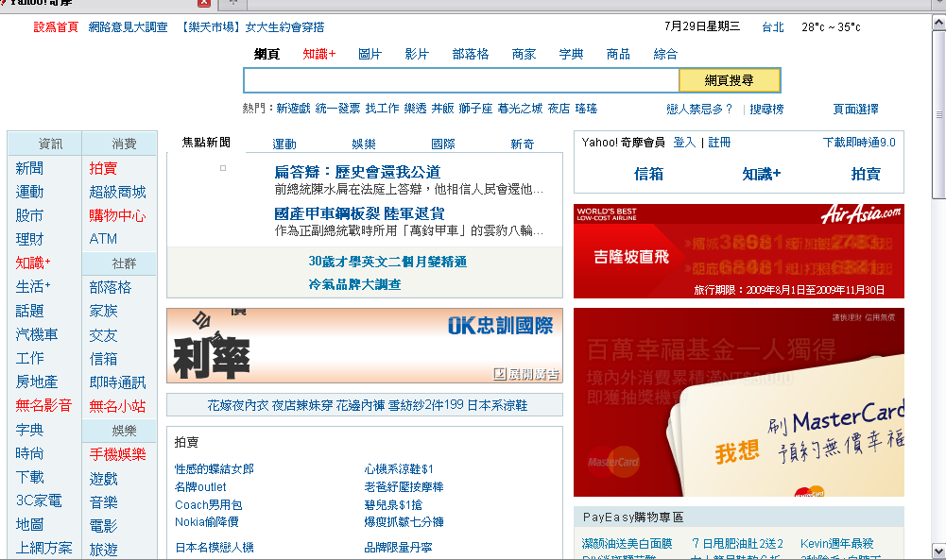Image resolution: width=946 pixels, height=560 pixels.
Task: Click inside the web search text field
Action: pyautogui.click(x=460, y=80)
